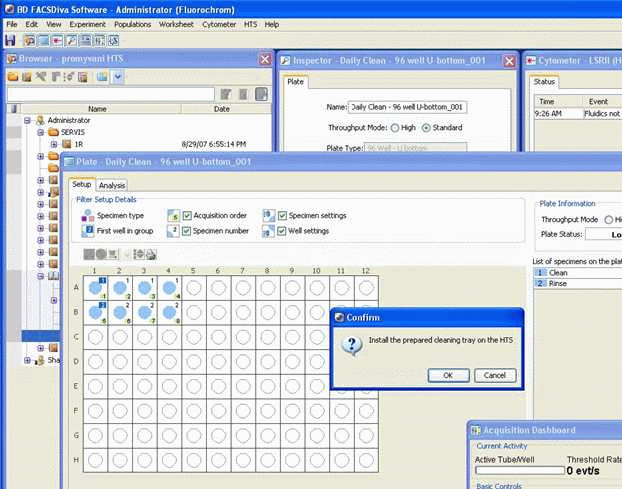Select the Rinse specimen in list
Image resolution: width=622 pixels, height=489 pixels.
coord(578,284)
